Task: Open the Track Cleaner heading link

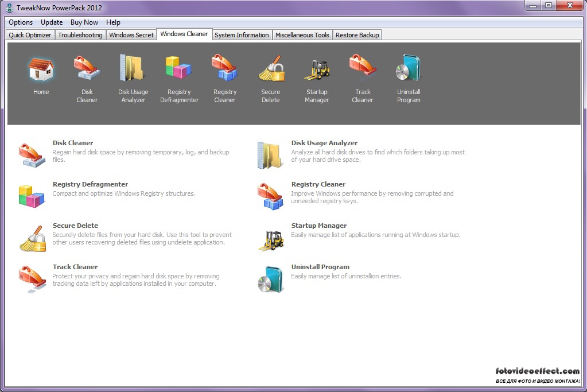Action: click(x=75, y=267)
